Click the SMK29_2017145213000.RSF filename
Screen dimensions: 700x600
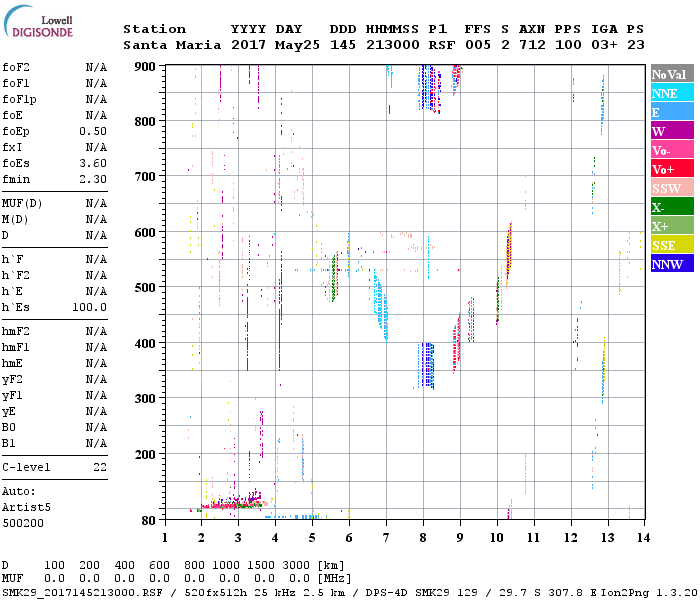[83, 592]
